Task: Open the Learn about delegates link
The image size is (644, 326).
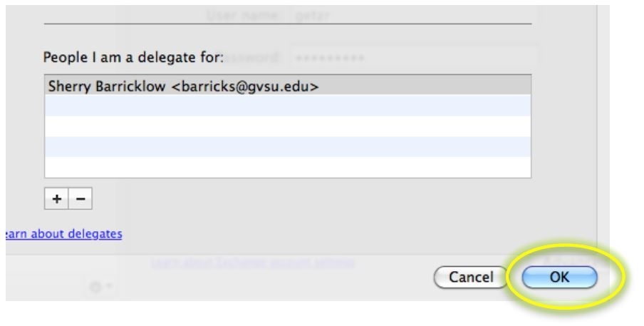Action: 63,233
